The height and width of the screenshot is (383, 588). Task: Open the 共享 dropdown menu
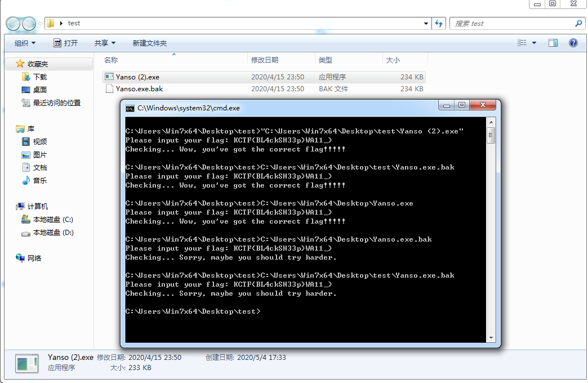pyautogui.click(x=105, y=43)
